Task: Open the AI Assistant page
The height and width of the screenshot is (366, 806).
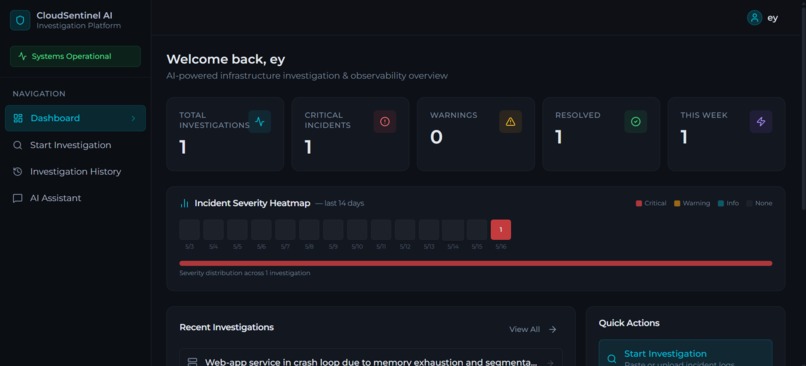Action: pyautogui.click(x=75, y=198)
